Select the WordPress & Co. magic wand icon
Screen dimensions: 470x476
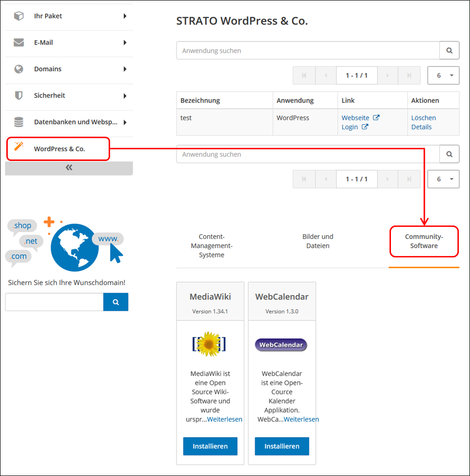click(18, 148)
